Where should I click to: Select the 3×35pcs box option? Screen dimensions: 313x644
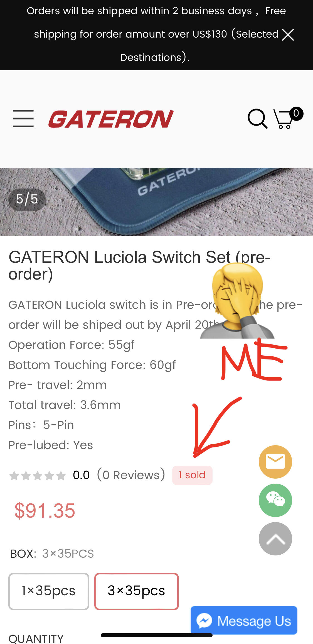click(136, 591)
